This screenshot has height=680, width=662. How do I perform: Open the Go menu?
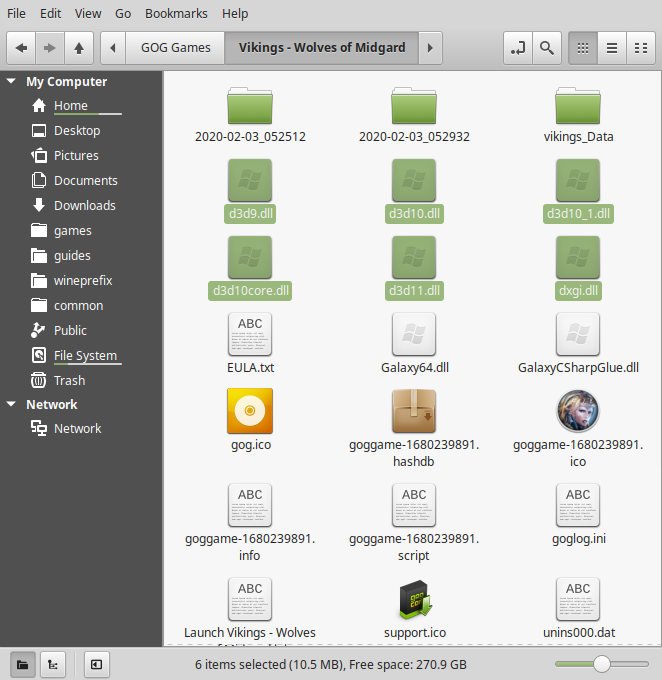(123, 13)
